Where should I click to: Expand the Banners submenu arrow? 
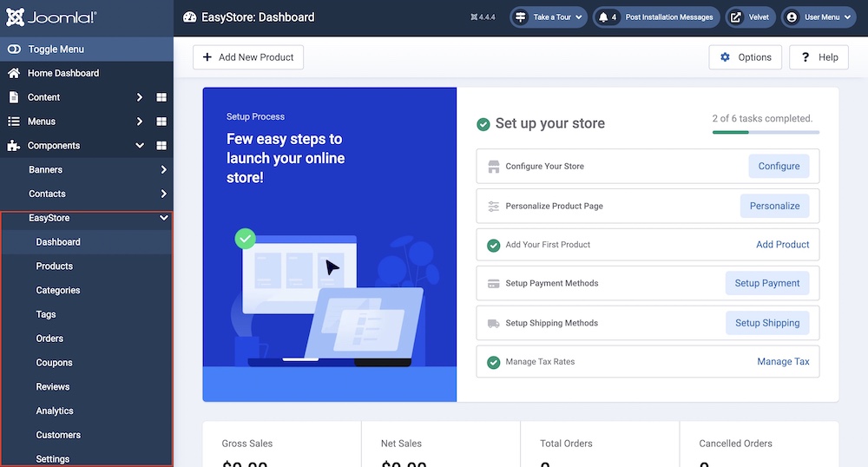163,170
